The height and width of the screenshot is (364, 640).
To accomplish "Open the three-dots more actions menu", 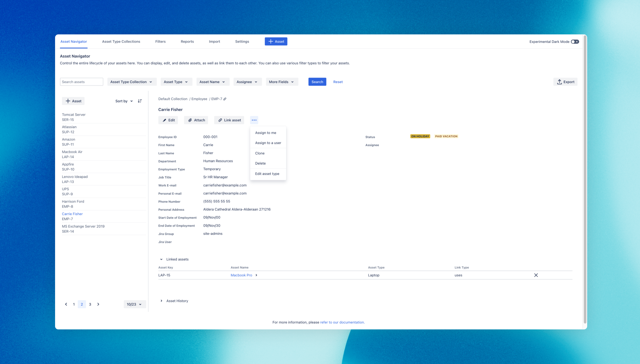I will coord(254,120).
